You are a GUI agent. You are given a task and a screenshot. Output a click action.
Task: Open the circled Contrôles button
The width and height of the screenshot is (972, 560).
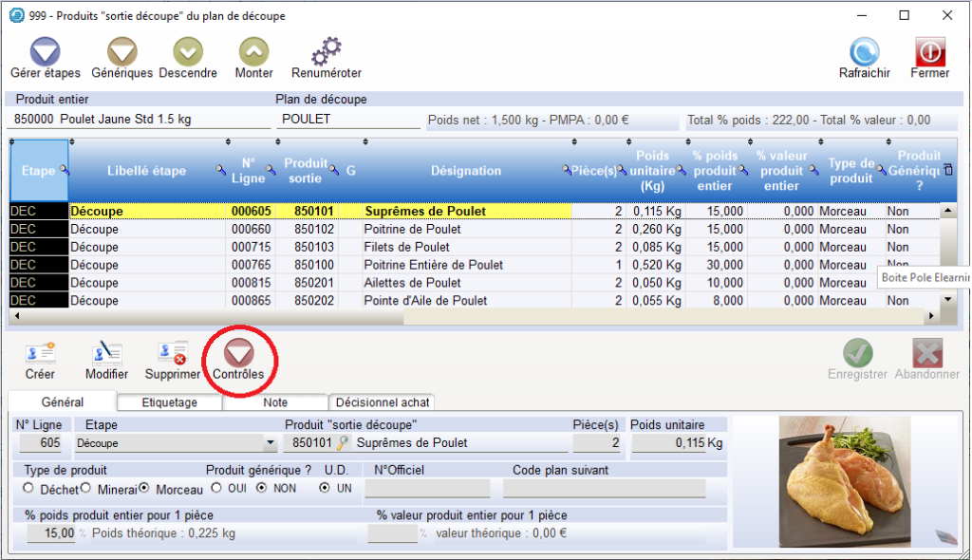(238, 354)
